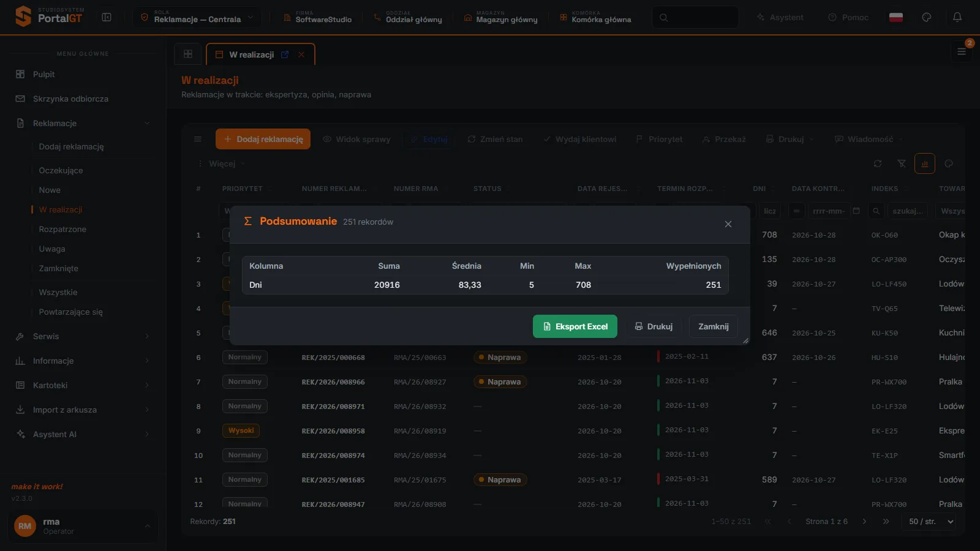
Task: Click the search field in the header
Action: pyautogui.click(x=695, y=17)
